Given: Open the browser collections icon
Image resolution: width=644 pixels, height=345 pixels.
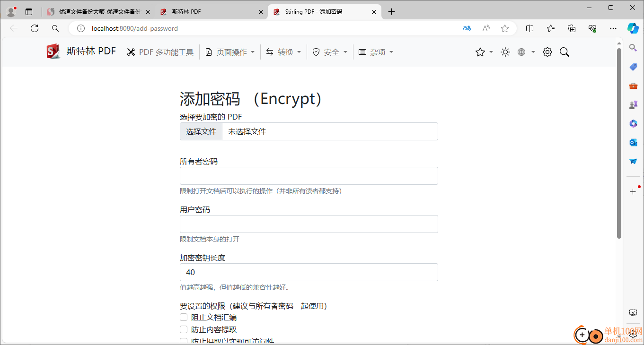Looking at the screenshot, I should click(572, 28).
